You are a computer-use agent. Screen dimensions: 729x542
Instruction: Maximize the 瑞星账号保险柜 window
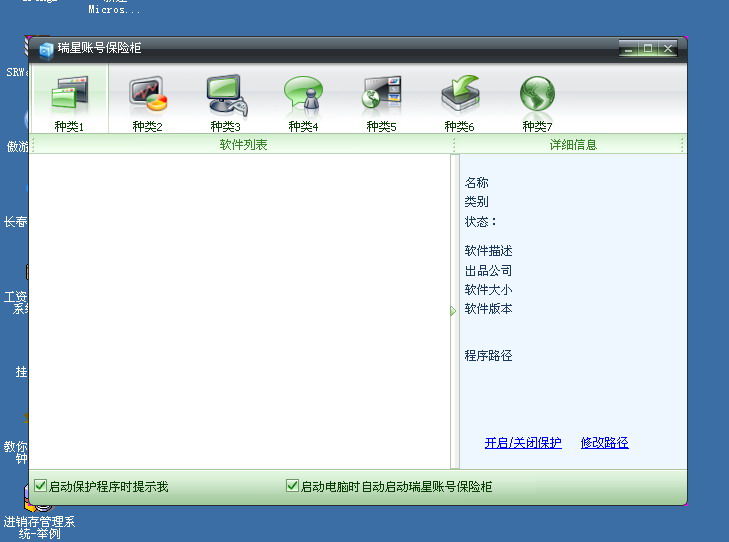pos(648,48)
